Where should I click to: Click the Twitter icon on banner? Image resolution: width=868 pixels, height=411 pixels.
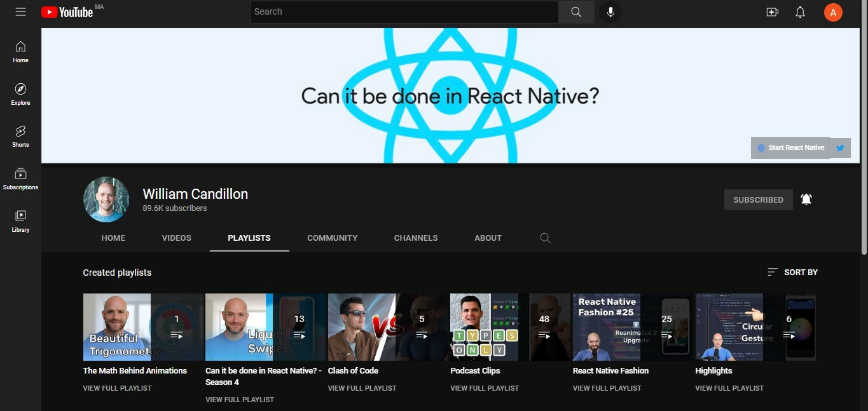coord(840,147)
